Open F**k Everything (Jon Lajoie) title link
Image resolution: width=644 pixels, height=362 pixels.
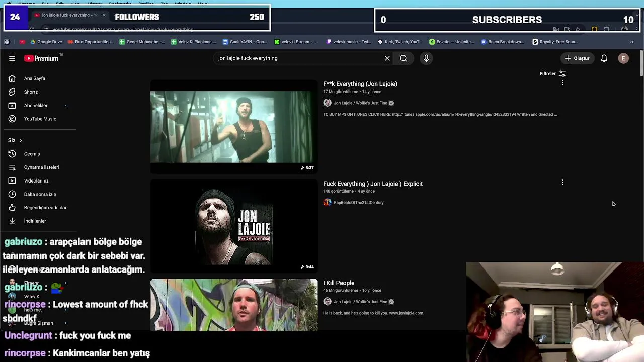point(360,84)
